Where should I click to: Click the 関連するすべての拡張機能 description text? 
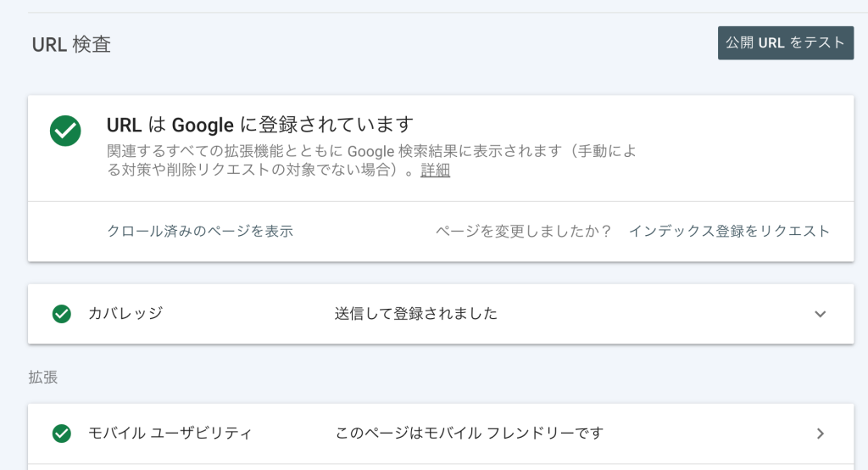[x=371, y=160]
